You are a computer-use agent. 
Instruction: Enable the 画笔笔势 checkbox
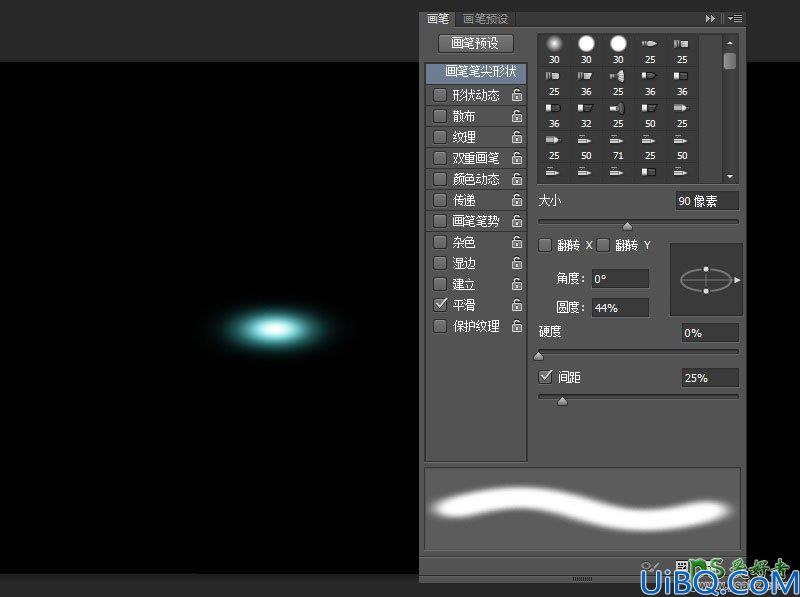[440, 221]
